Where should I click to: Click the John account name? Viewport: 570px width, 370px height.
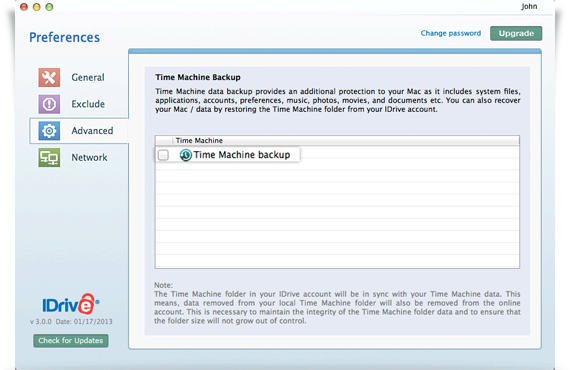pos(529,7)
